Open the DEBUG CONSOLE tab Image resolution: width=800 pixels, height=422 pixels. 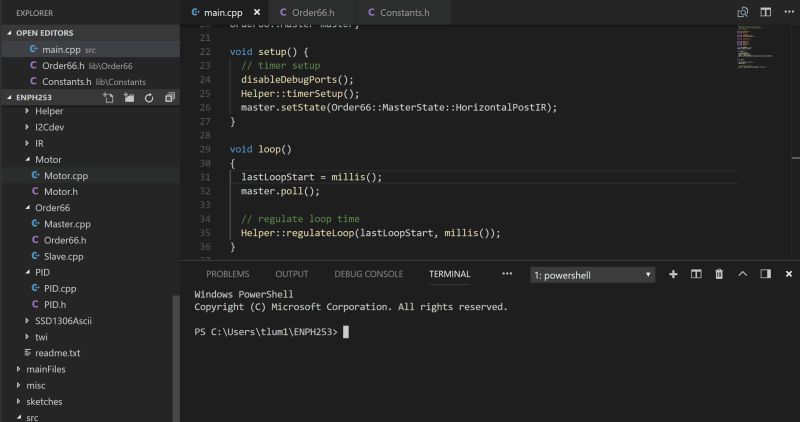368,274
